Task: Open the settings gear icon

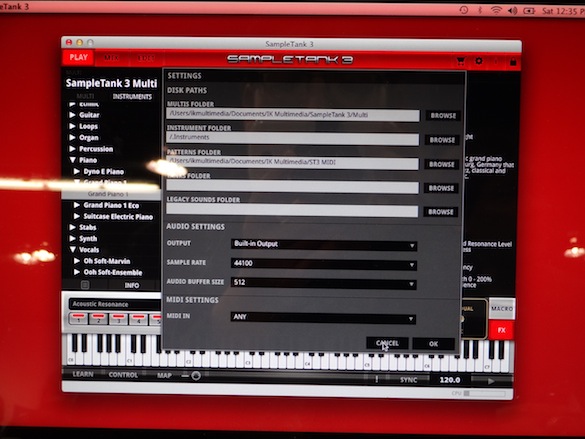Action: tap(479, 61)
